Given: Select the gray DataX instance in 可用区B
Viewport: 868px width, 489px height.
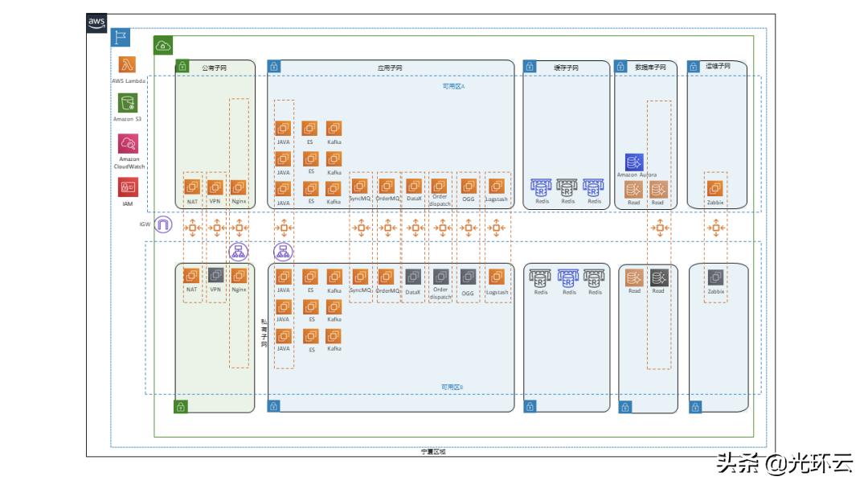Looking at the screenshot, I should point(413,277).
